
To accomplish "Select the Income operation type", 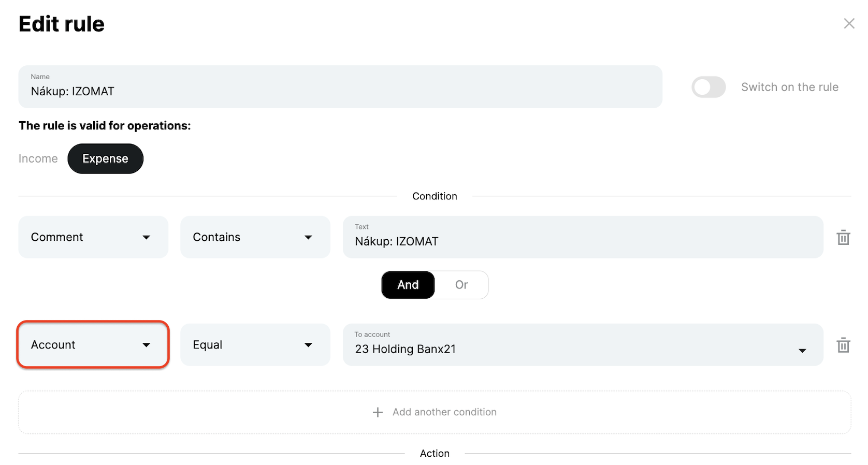I will (x=38, y=158).
